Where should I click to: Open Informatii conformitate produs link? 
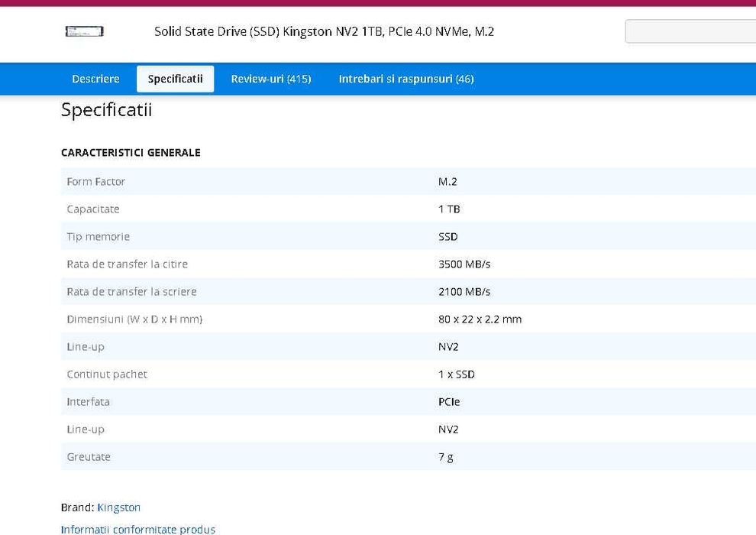click(138, 529)
